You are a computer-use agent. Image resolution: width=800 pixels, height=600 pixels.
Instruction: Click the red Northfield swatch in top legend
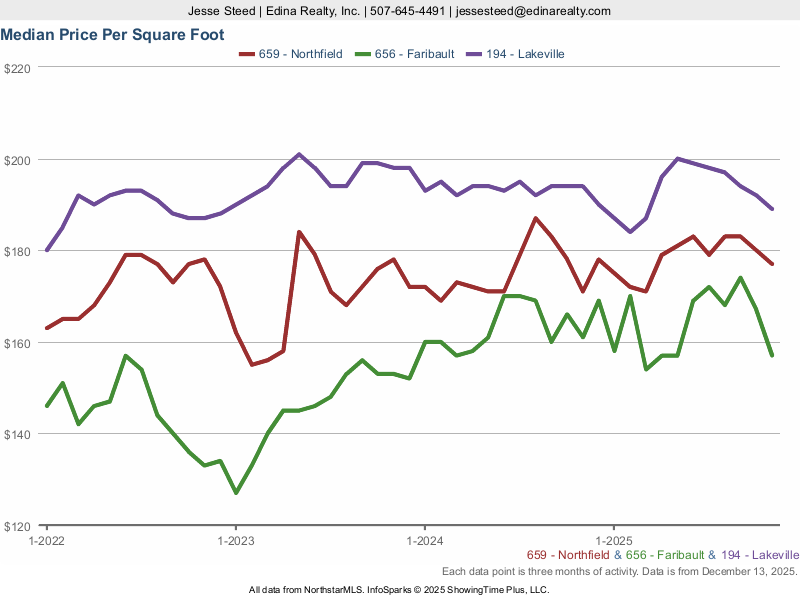point(247,54)
